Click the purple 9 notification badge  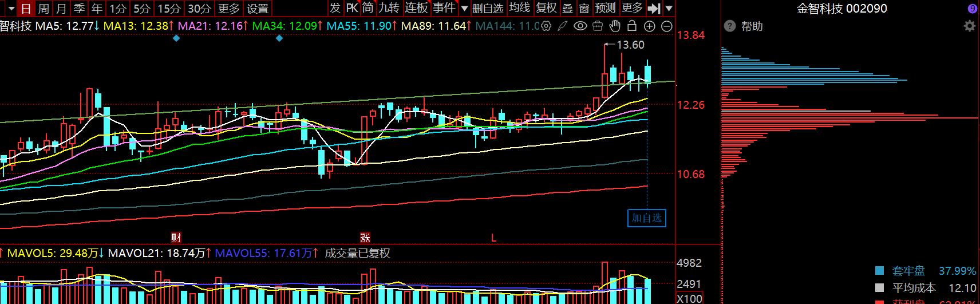pyautogui.click(x=973, y=9)
